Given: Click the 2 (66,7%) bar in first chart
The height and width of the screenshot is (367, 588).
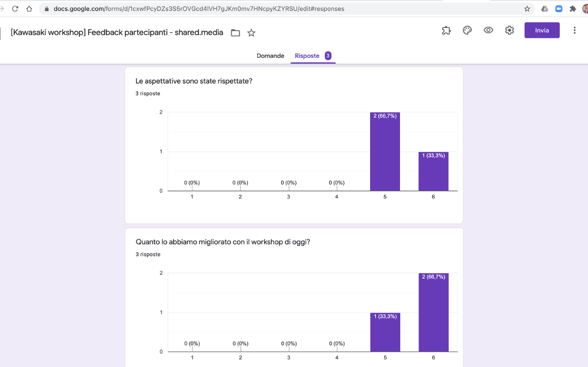Looking at the screenshot, I should [x=385, y=152].
